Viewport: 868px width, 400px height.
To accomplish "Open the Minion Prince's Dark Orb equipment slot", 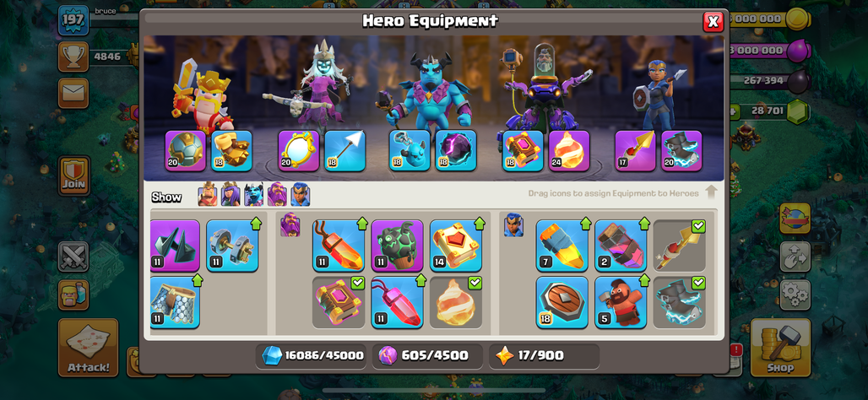I will (456, 151).
